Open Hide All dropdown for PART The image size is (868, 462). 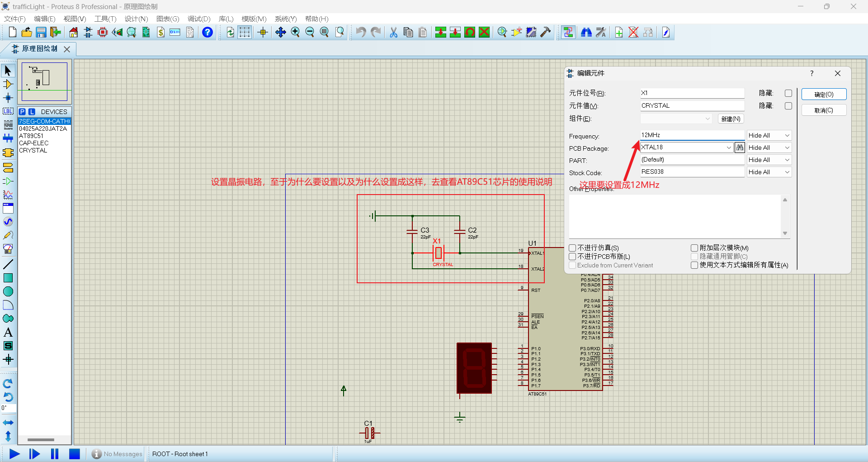[769, 160]
